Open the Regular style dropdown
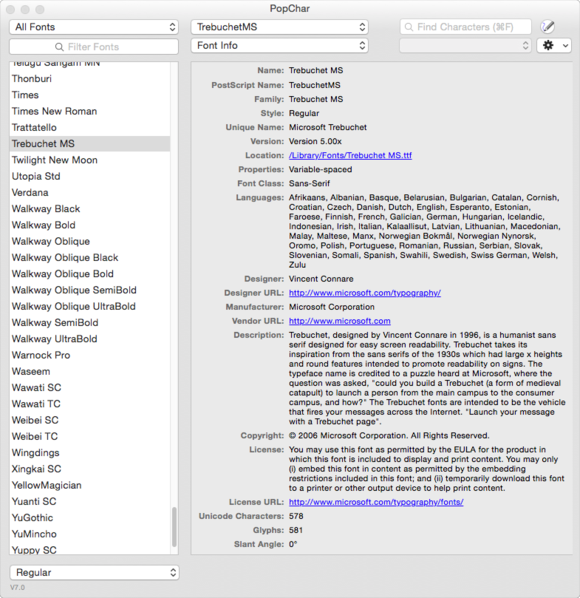Viewport: 580px width, 598px height. [94, 572]
